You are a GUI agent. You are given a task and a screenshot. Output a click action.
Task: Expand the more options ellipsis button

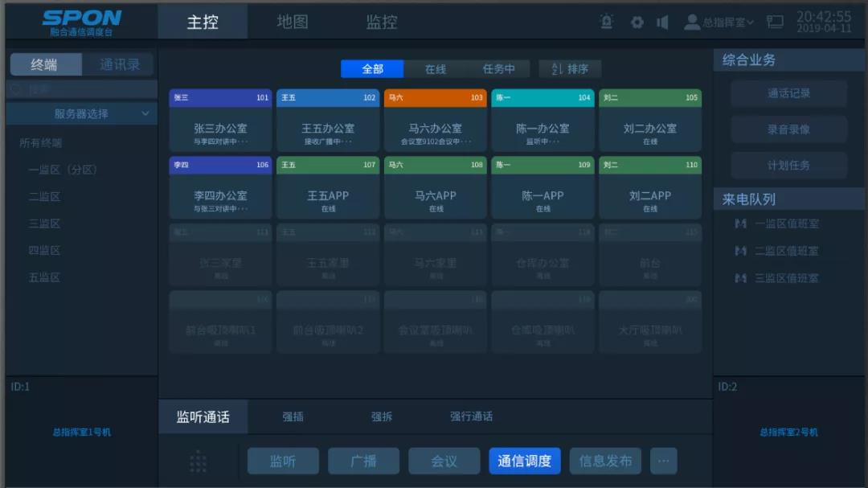coord(663,461)
